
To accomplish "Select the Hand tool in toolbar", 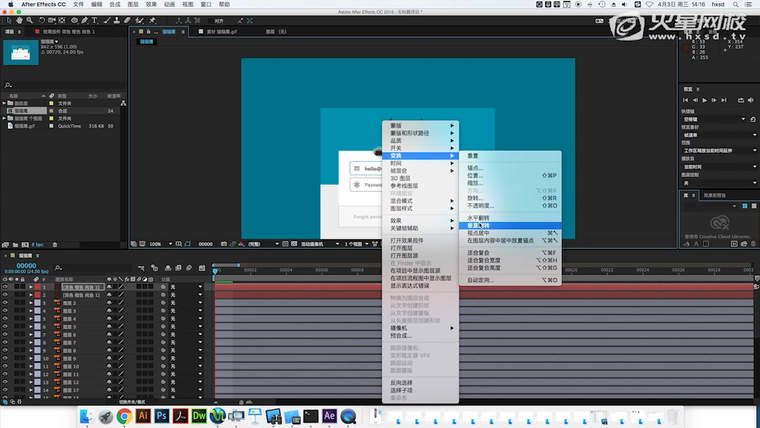I will pos(19,19).
